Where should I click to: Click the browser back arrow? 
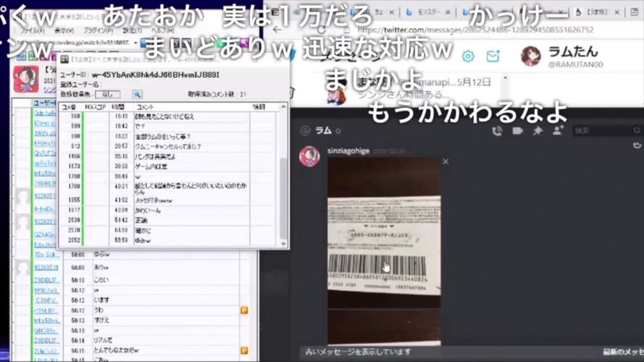pos(277,29)
